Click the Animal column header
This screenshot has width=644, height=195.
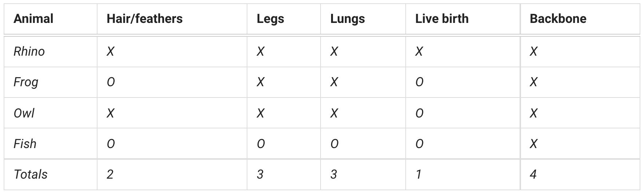point(33,19)
